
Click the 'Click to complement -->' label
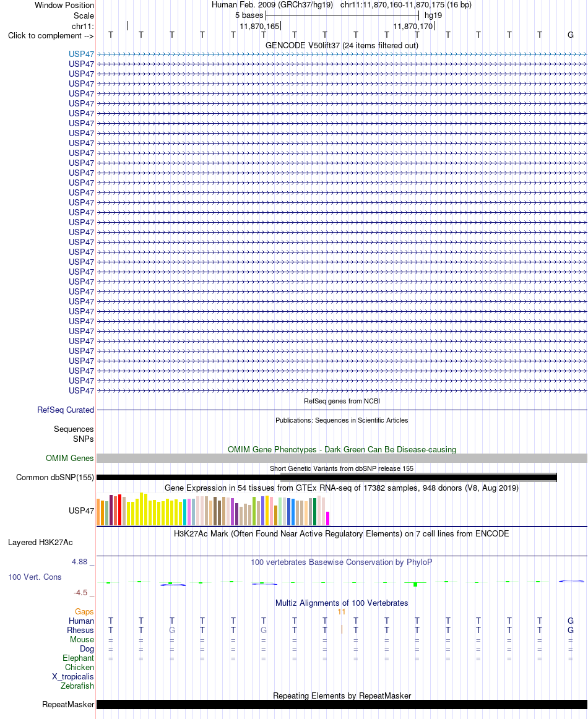coord(51,36)
